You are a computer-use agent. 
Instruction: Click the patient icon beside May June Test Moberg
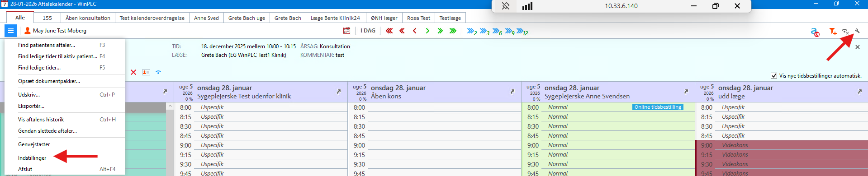tap(28, 31)
